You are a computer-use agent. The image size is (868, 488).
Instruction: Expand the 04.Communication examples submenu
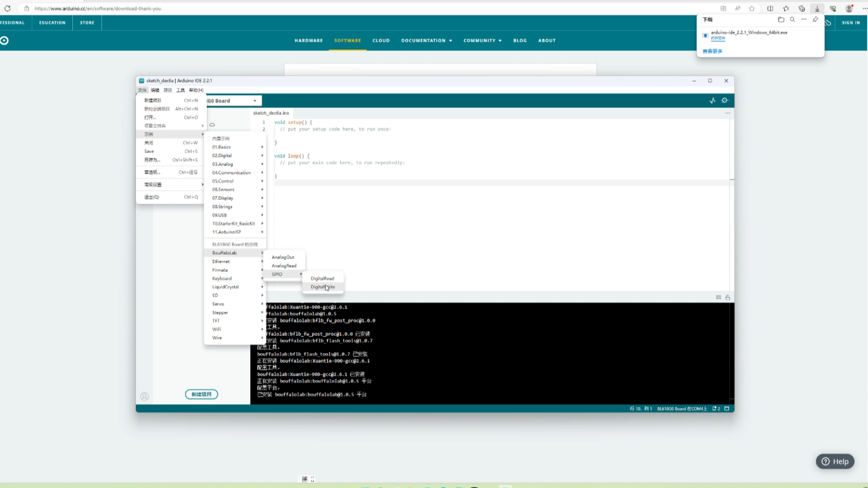235,173
